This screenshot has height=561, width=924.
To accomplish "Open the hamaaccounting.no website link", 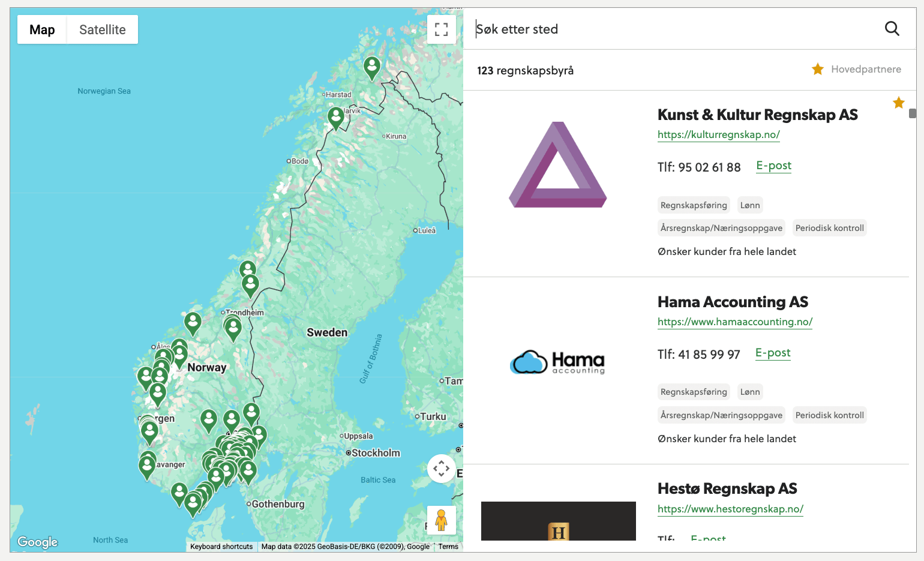I will tap(735, 322).
